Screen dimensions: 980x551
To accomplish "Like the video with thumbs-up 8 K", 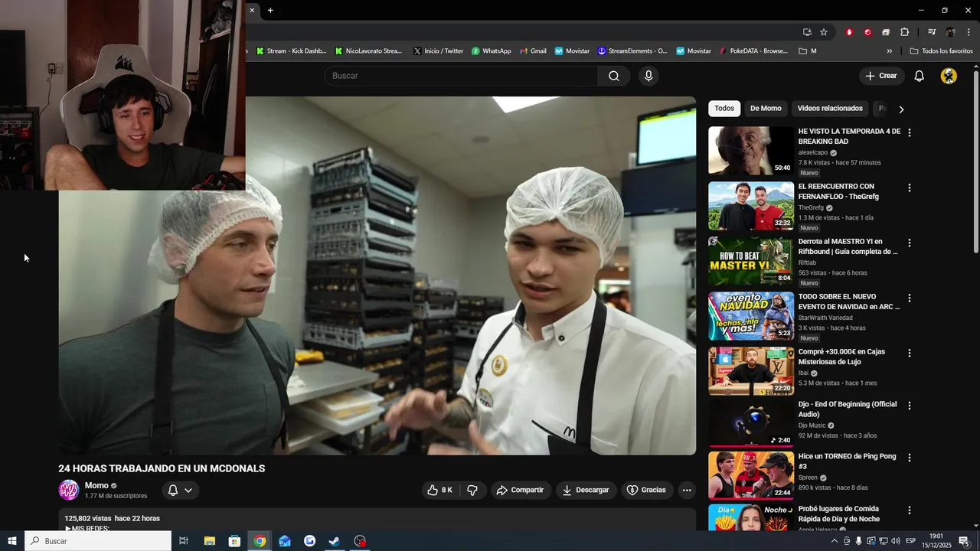I will [440, 490].
